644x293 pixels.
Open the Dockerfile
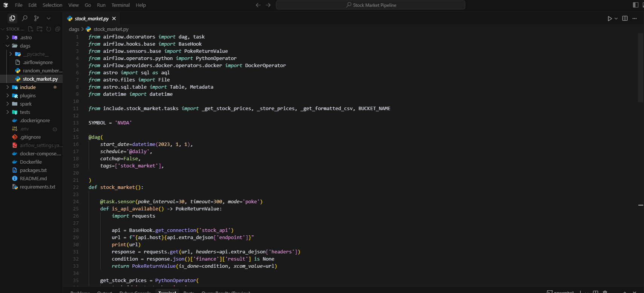tap(31, 162)
